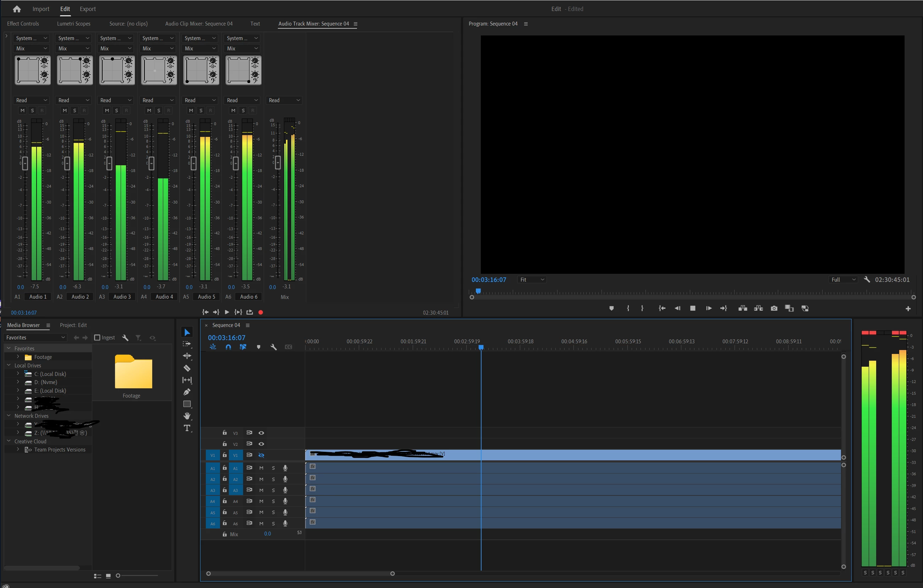
Task: Open the Fit zoom level dropdown
Action: (532, 279)
